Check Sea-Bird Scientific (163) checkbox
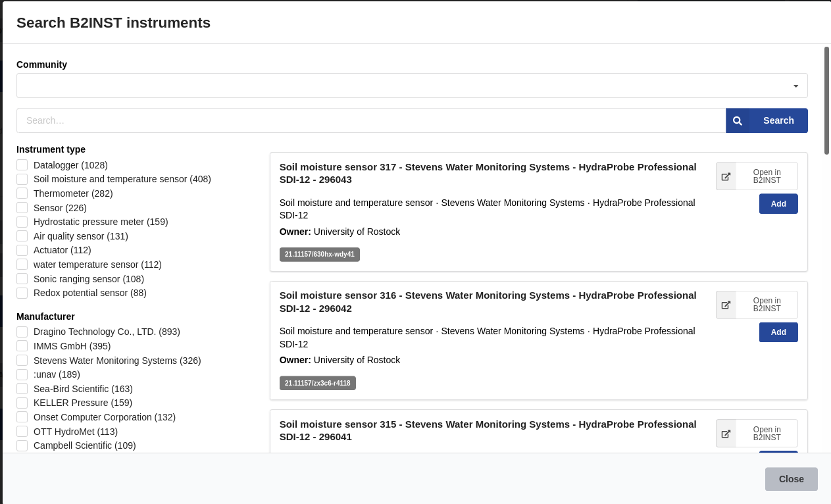831x504 pixels. [22, 389]
